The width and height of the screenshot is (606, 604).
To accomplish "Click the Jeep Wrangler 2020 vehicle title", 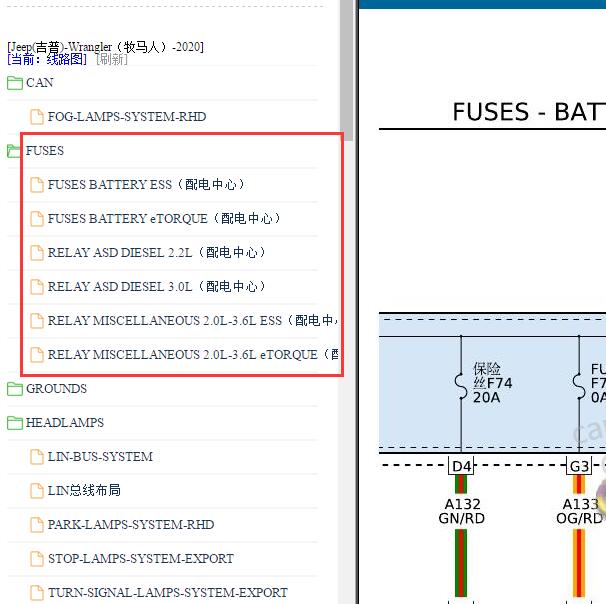I will (106, 47).
